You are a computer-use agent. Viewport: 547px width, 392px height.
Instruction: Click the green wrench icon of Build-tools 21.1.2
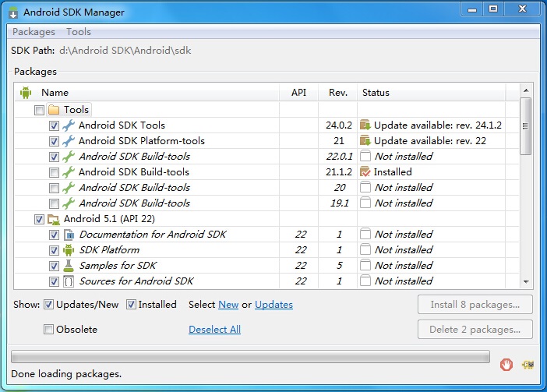tap(69, 172)
